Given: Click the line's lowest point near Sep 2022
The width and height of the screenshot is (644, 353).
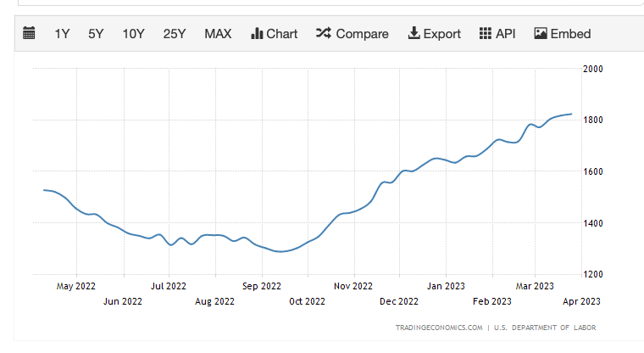Looking at the screenshot, I should pyautogui.click(x=280, y=251).
